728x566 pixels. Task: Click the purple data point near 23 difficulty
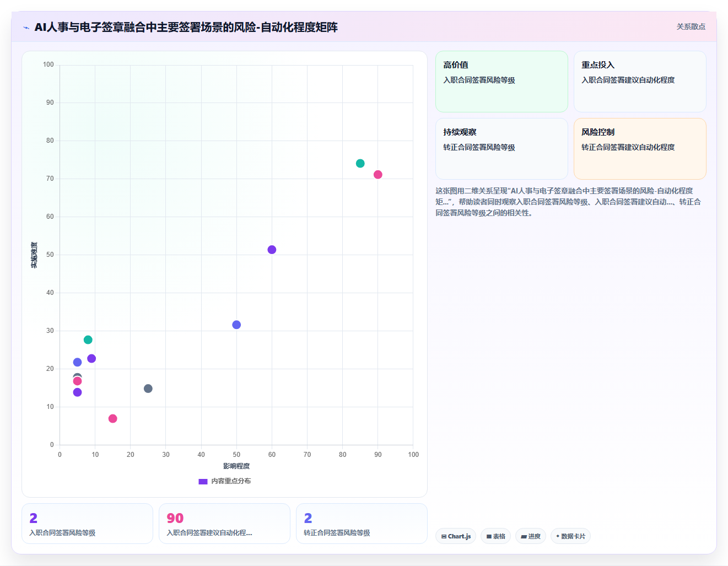click(91, 359)
